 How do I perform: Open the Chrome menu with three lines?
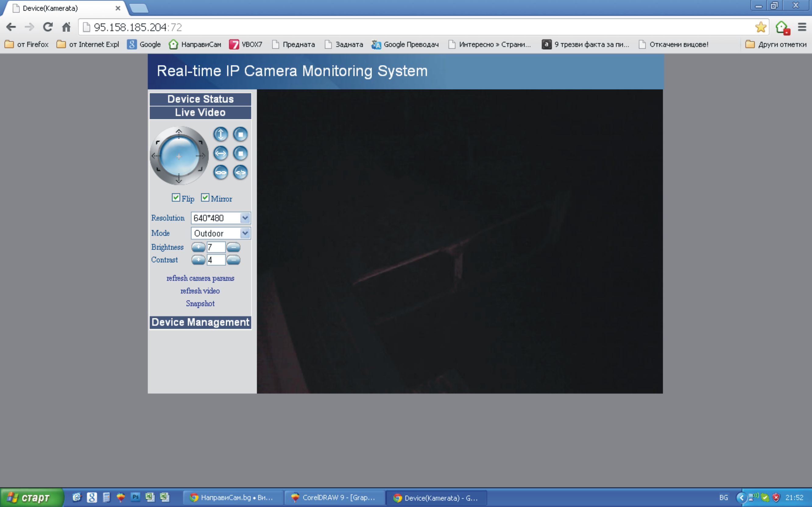coord(802,27)
